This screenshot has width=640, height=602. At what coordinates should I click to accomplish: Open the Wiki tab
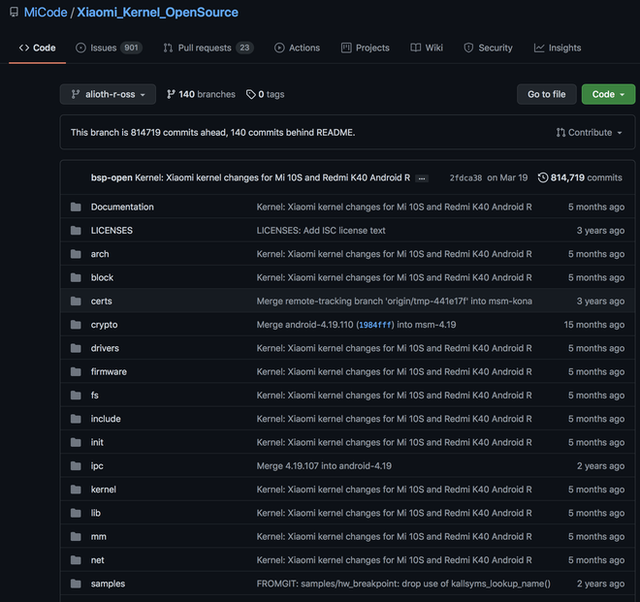tap(427, 48)
